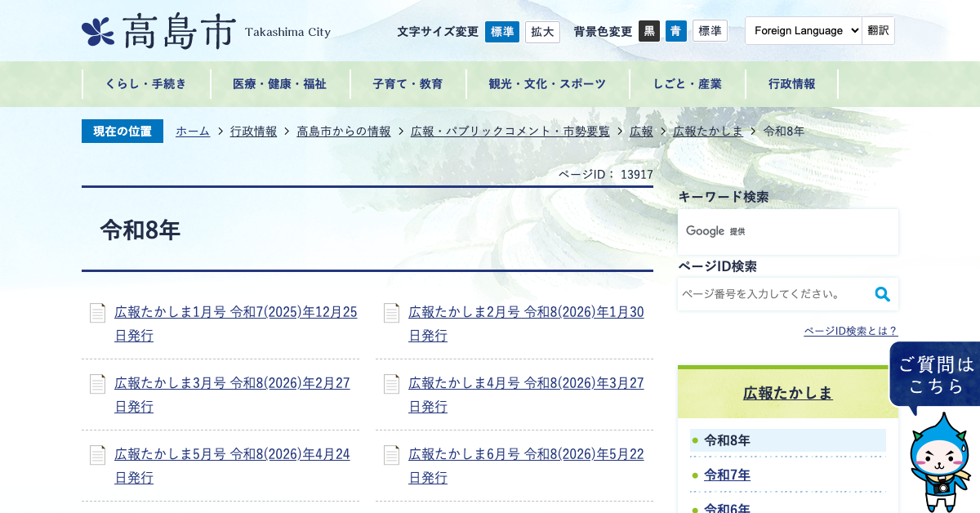Go to ホーム breadcrumb link
This screenshot has height=513, width=980.
(193, 132)
